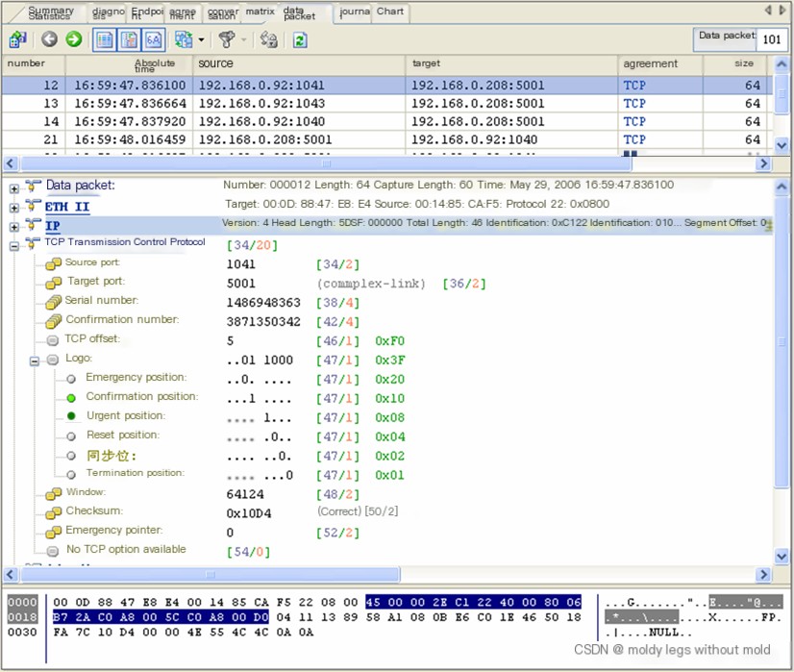Click the 同步位 flag indicator
The image size is (794, 672).
click(71, 456)
